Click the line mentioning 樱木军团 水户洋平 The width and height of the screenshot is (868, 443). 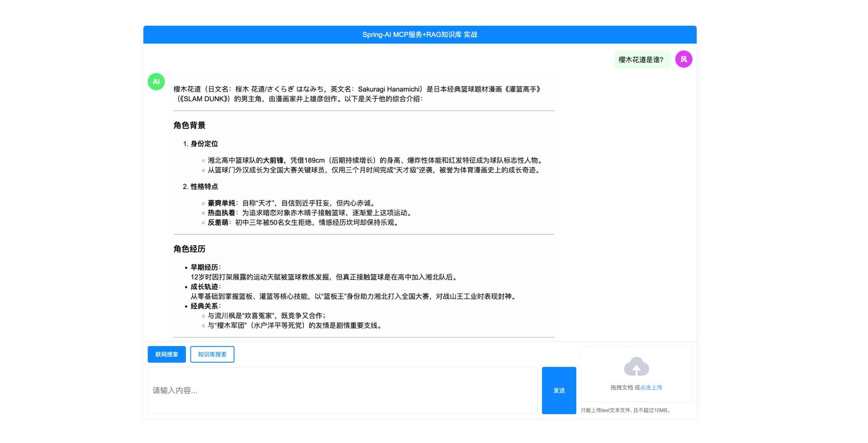coord(295,325)
